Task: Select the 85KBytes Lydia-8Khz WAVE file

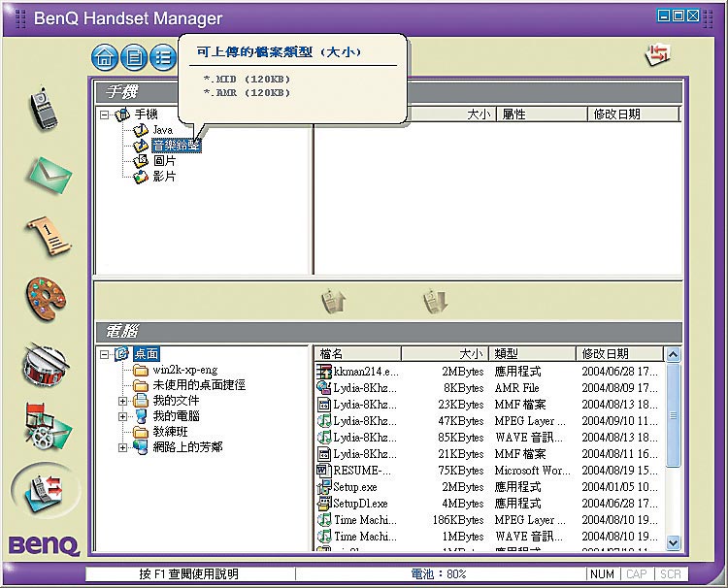Action: tap(487, 438)
